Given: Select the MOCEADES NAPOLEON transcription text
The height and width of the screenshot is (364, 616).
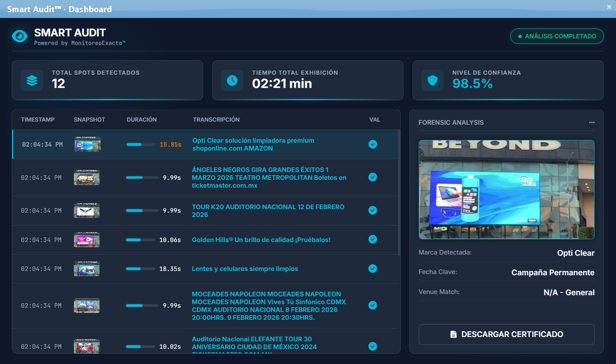Looking at the screenshot, I should pyautogui.click(x=269, y=306).
